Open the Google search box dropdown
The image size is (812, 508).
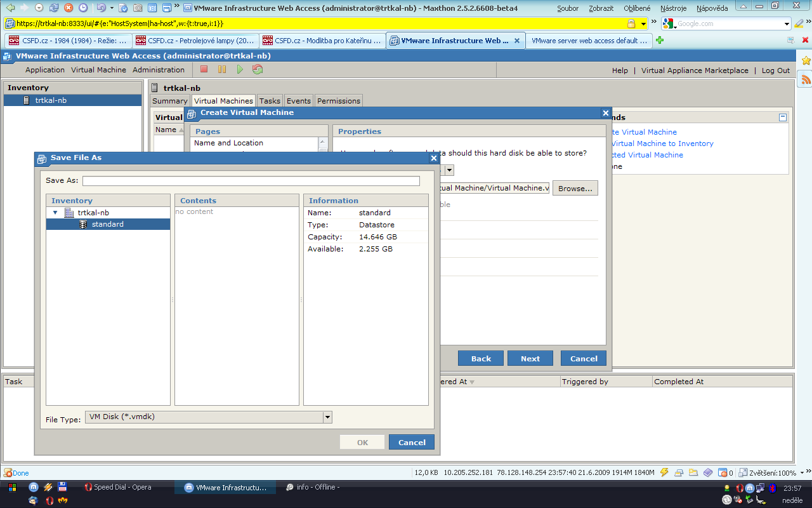tap(787, 23)
